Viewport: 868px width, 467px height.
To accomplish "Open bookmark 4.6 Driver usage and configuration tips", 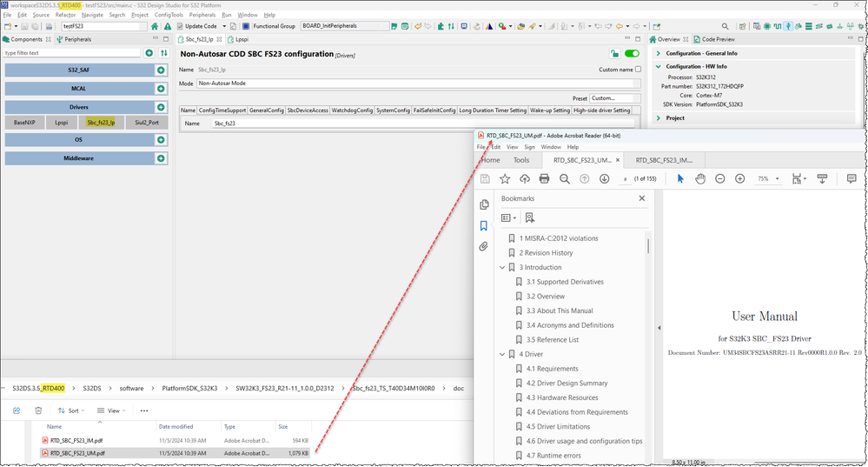I will click(x=584, y=441).
